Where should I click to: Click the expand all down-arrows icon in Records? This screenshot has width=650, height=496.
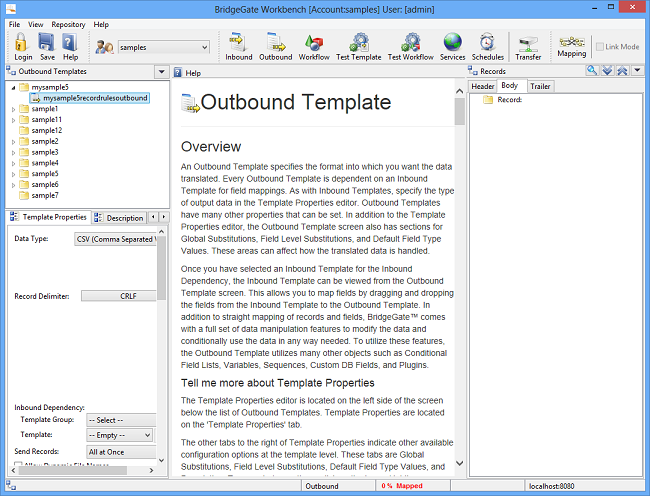tap(607, 70)
